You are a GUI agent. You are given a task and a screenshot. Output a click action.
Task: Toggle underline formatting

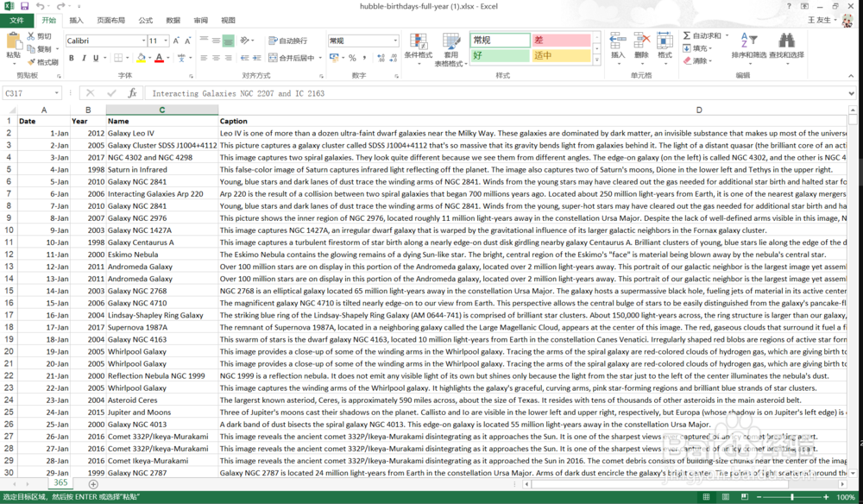[96, 58]
